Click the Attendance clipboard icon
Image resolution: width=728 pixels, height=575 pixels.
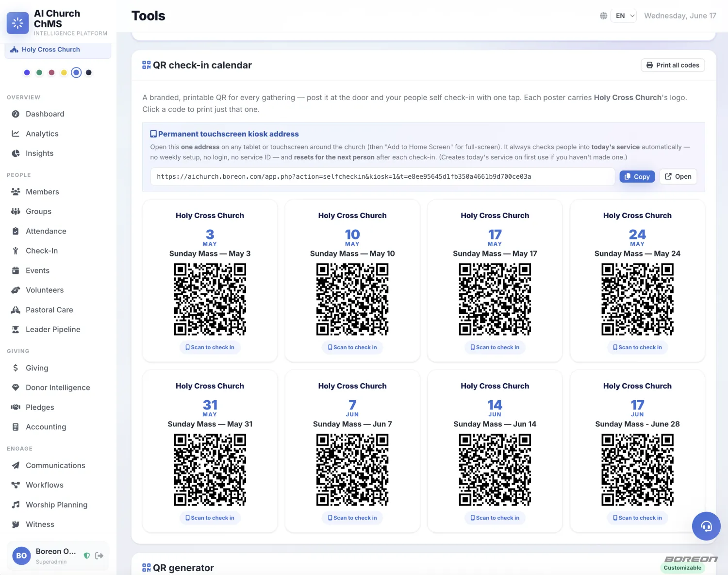pos(16,231)
